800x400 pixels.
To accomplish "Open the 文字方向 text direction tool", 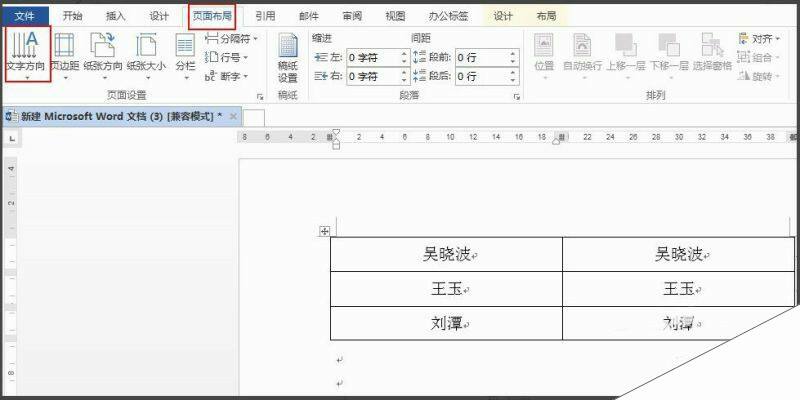I will [28, 55].
